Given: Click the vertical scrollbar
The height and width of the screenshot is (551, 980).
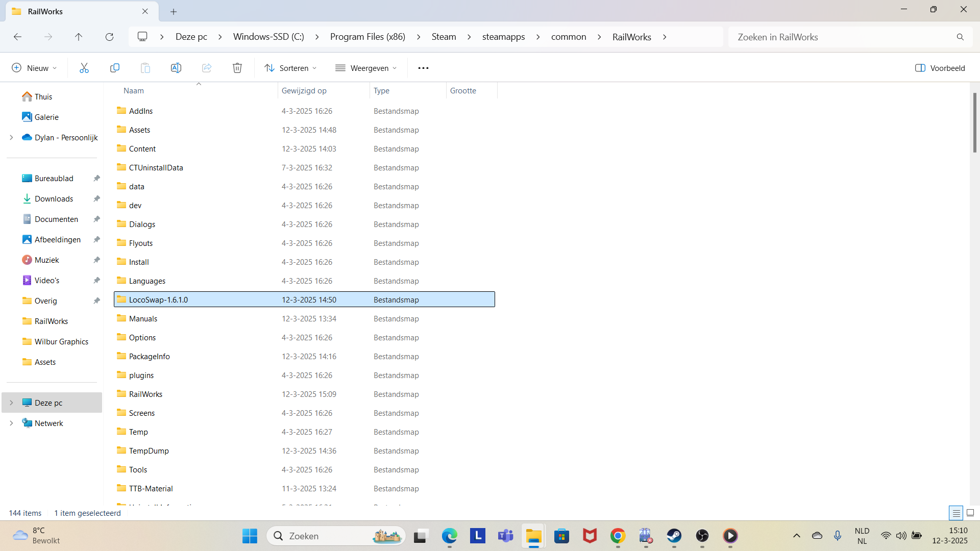Looking at the screenshot, I should click(974, 122).
